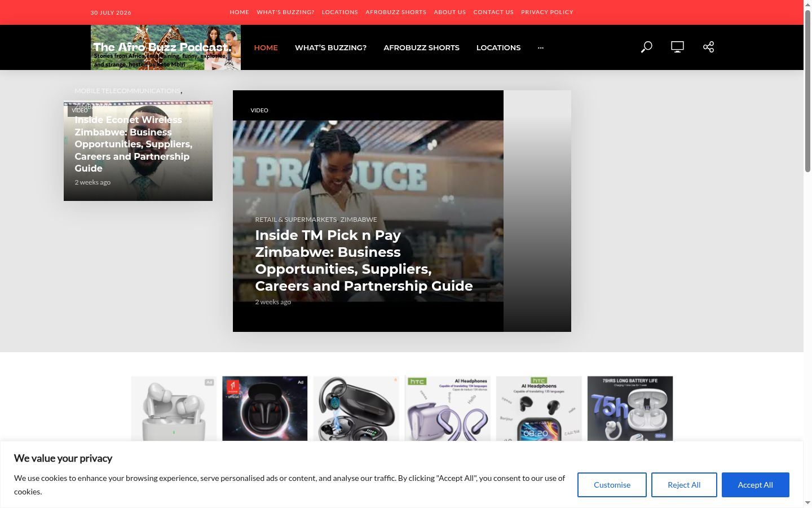The width and height of the screenshot is (812, 508).
Task: Open LOCATIONS in black navigation bar
Action: (x=498, y=47)
